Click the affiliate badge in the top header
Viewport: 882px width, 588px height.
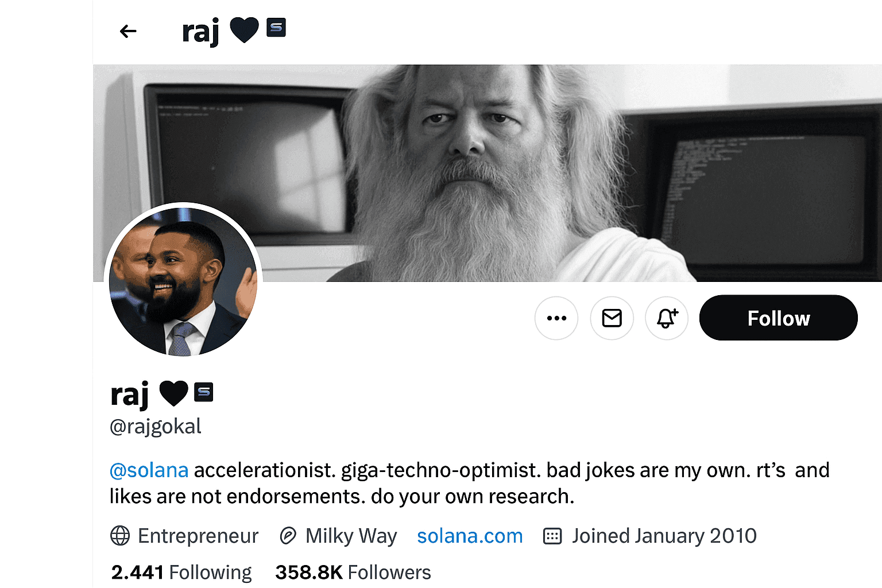tap(276, 28)
